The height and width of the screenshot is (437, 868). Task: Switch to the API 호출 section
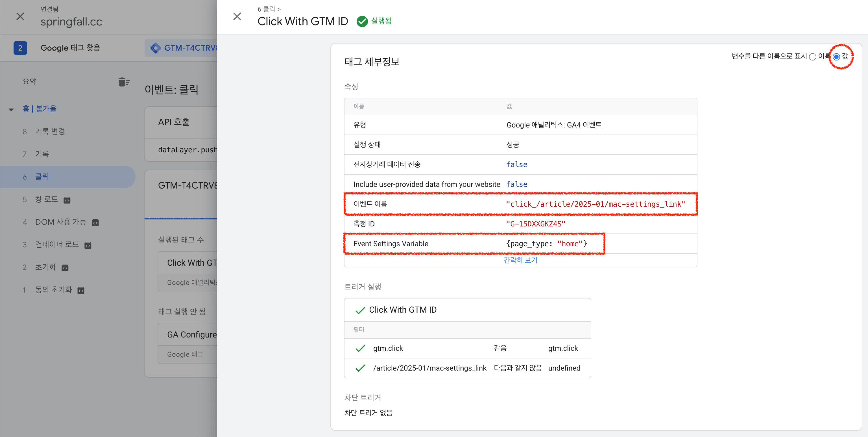click(x=175, y=122)
